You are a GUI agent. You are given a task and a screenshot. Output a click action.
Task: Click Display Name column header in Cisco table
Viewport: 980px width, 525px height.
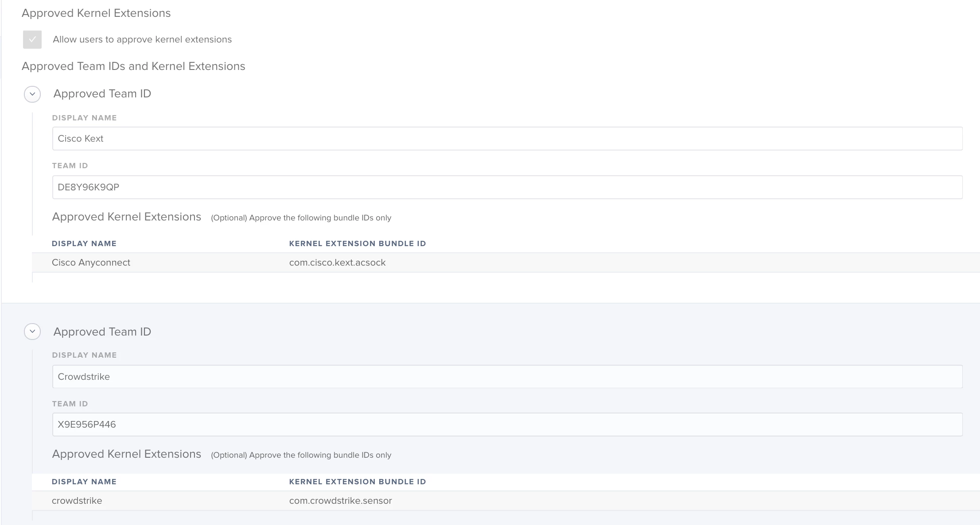[84, 243]
